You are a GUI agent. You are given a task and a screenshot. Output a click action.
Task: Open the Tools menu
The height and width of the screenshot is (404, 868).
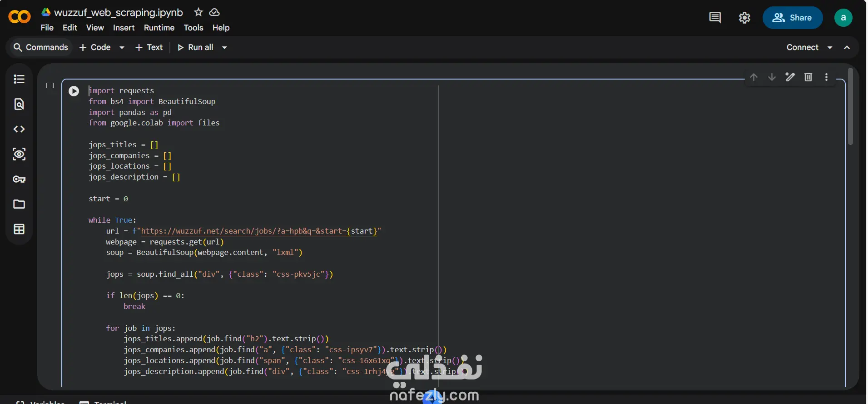[193, 28]
